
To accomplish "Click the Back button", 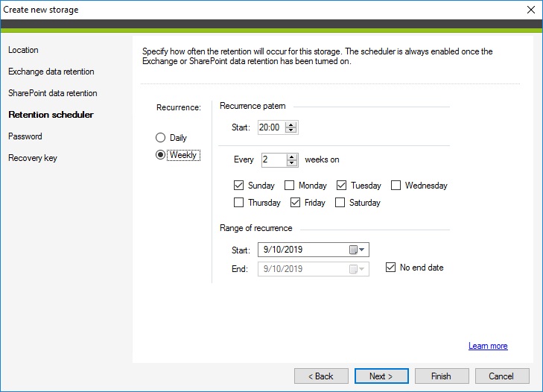I will [x=321, y=376].
